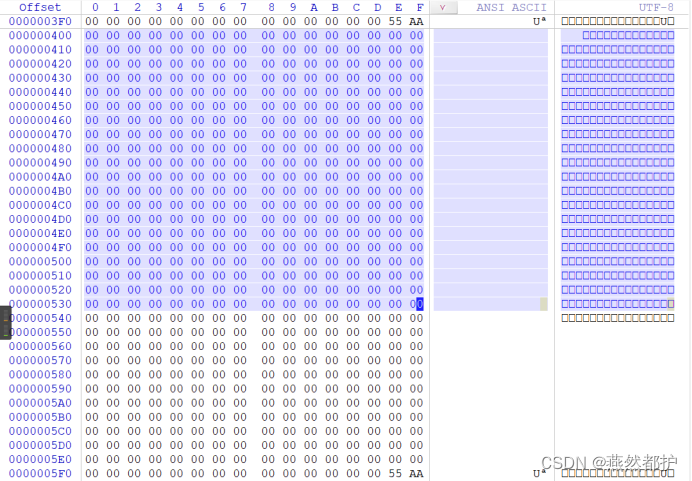Click offset 000000460
The image size is (692, 481).
40,120
